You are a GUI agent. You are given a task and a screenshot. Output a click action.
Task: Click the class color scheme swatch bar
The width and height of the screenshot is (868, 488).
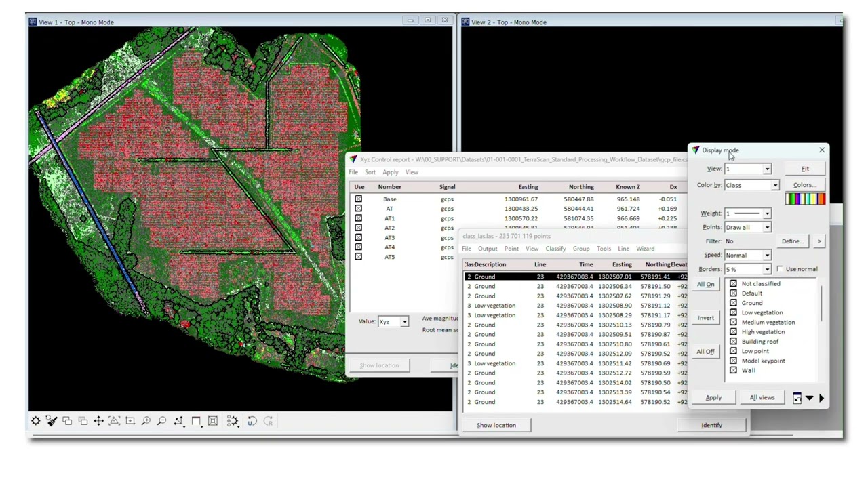pyautogui.click(x=805, y=199)
